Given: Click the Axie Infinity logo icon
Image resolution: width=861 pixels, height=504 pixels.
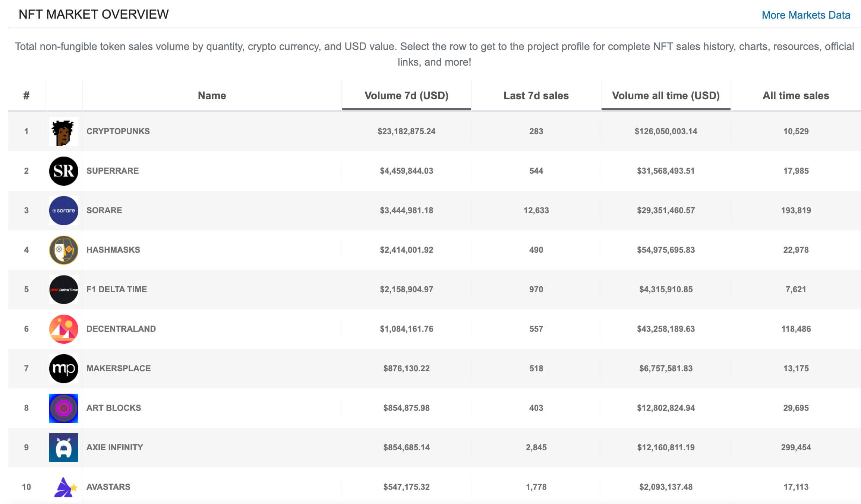Looking at the screenshot, I should point(63,448).
